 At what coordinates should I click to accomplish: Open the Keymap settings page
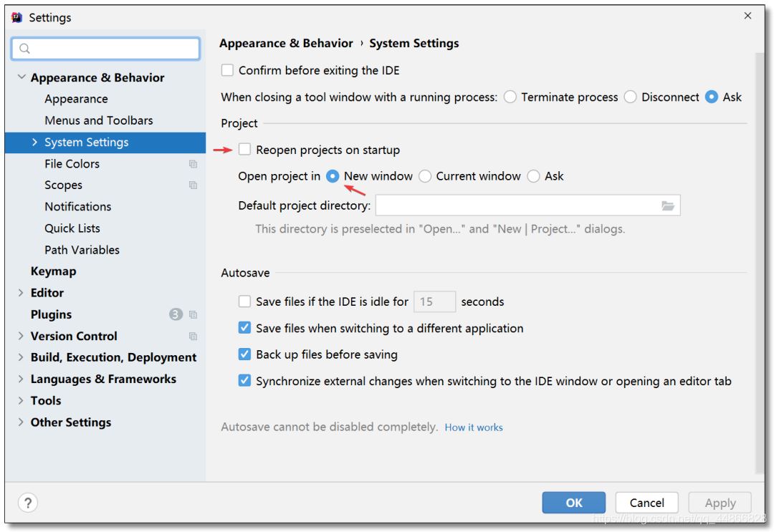pos(53,271)
